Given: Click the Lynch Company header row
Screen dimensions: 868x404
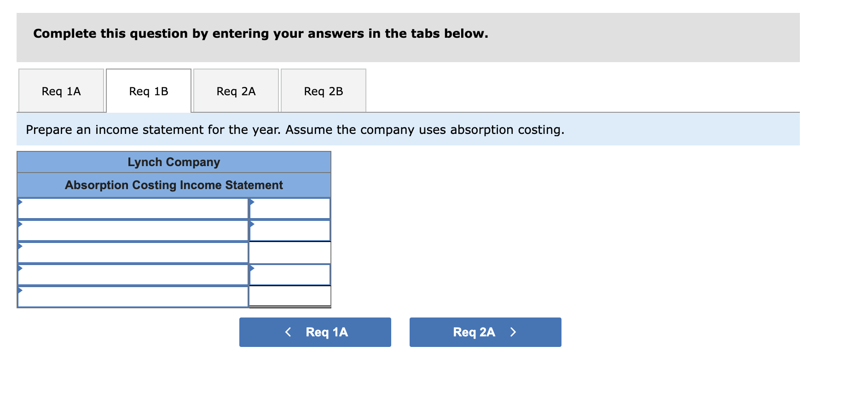Looking at the screenshot, I should 174,162.
